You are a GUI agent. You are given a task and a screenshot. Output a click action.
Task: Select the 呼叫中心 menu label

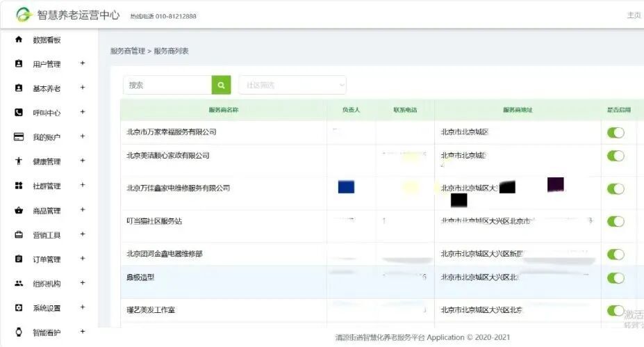coord(47,113)
